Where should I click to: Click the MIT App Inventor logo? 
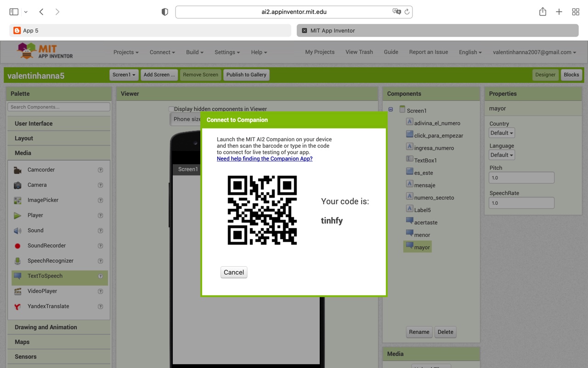[45, 51]
